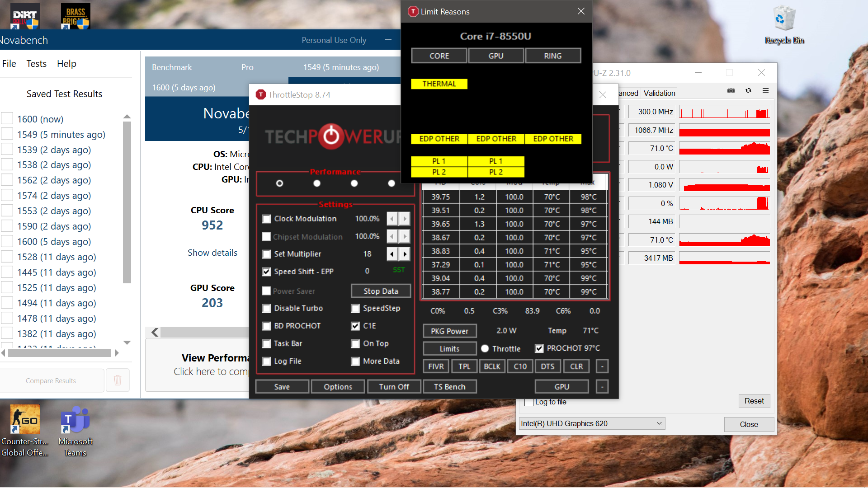Select the 1549 (5 minutes ago) benchmark tab
Image resolution: width=868 pixels, height=488 pixels.
[x=341, y=67]
